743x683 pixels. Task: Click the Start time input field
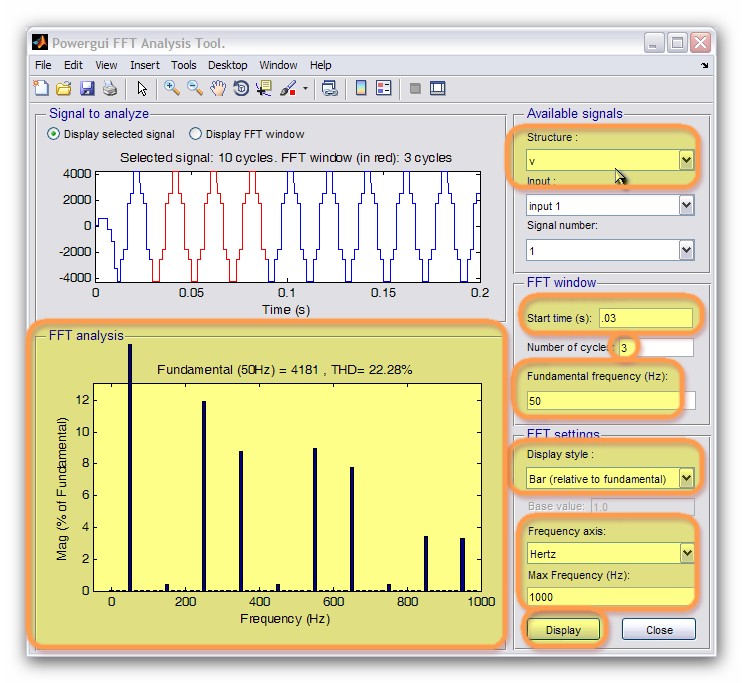tap(645, 318)
